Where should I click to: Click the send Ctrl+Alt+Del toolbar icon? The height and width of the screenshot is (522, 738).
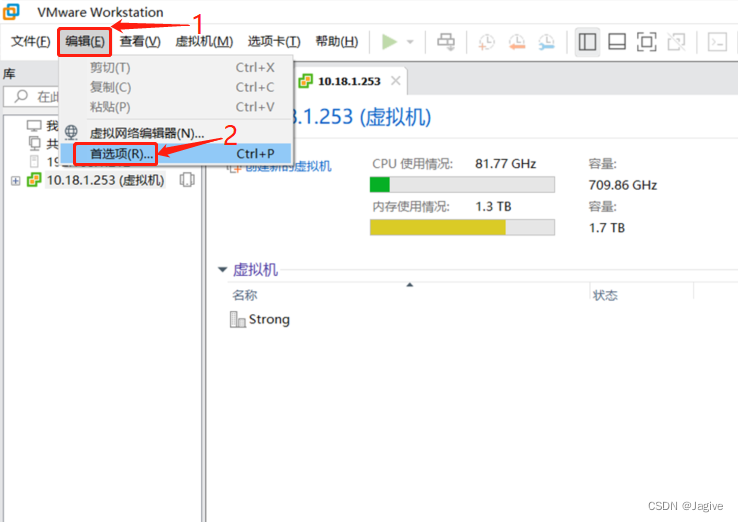tap(446, 42)
